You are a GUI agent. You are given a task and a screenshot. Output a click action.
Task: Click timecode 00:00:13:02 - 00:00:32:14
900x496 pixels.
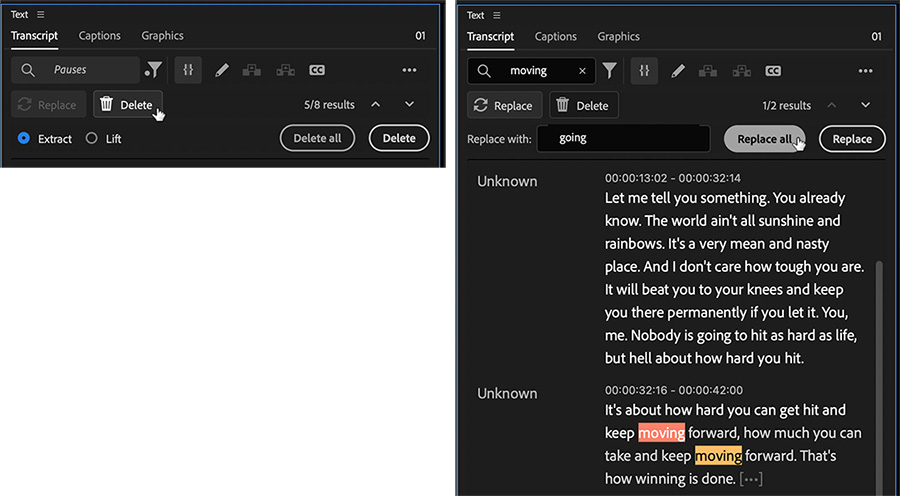pos(673,178)
